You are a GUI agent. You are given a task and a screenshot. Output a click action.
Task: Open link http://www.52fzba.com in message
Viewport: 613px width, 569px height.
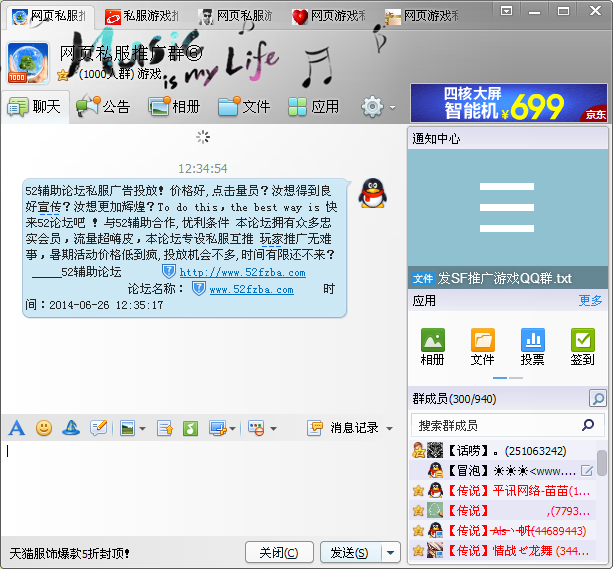pos(242,272)
